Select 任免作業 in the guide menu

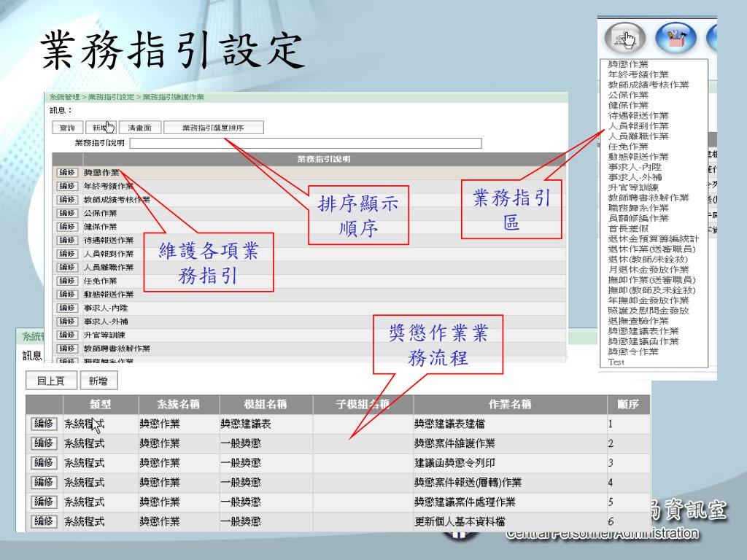coord(628,147)
